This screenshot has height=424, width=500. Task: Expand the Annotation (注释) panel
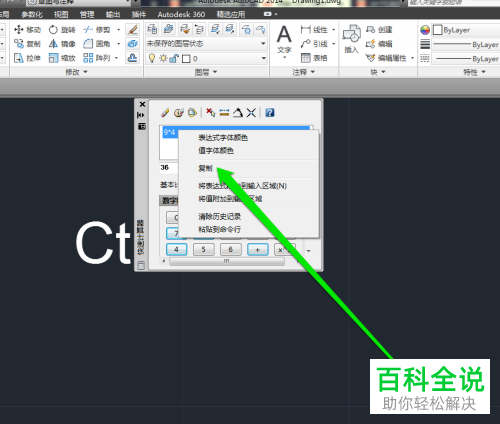(x=303, y=72)
